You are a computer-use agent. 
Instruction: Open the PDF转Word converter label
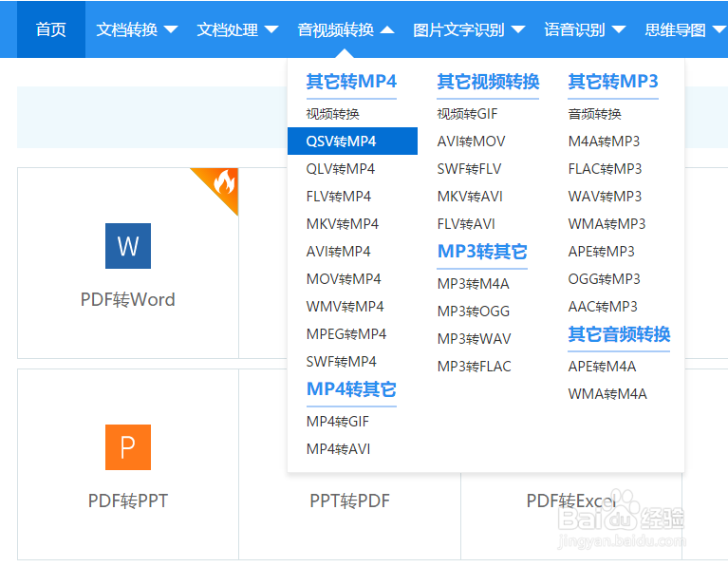(x=128, y=299)
